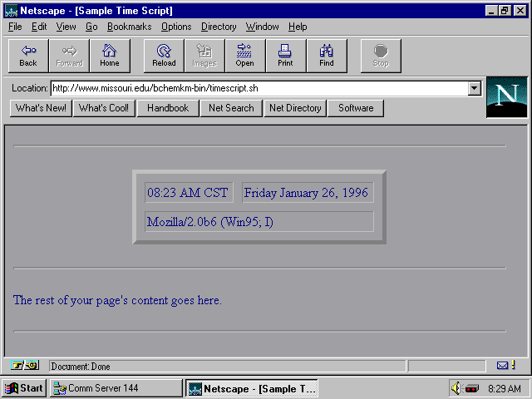The width and height of the screenshot is (532, 399).
Task: Click the volume speaker tray icon
Action: (x=456, y=388)
